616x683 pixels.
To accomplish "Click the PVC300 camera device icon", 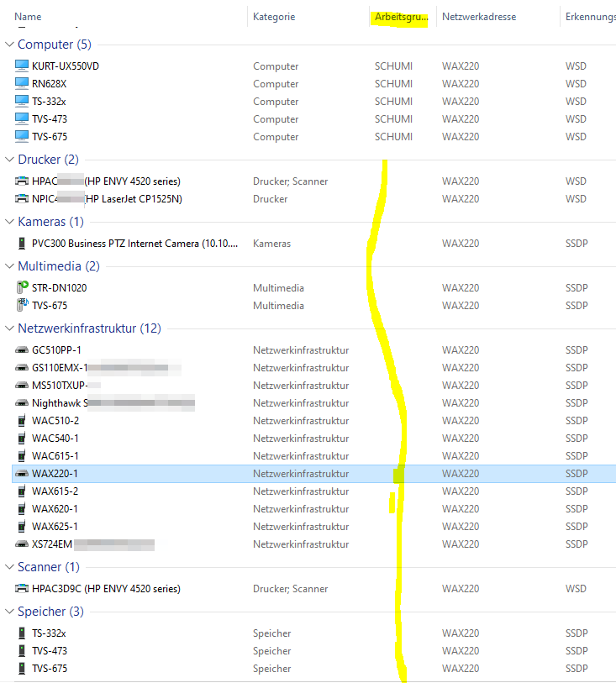I will [22, 243].
